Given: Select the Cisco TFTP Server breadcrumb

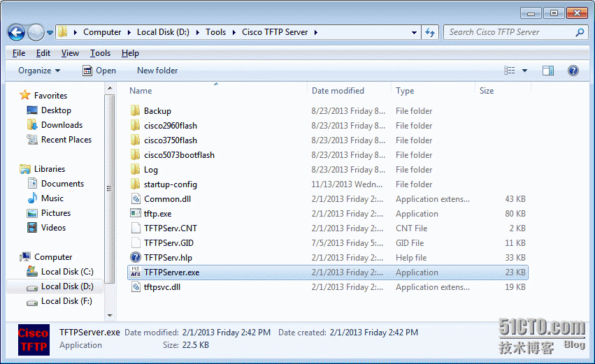Looking at the screenshot, I should pos(275,32).
